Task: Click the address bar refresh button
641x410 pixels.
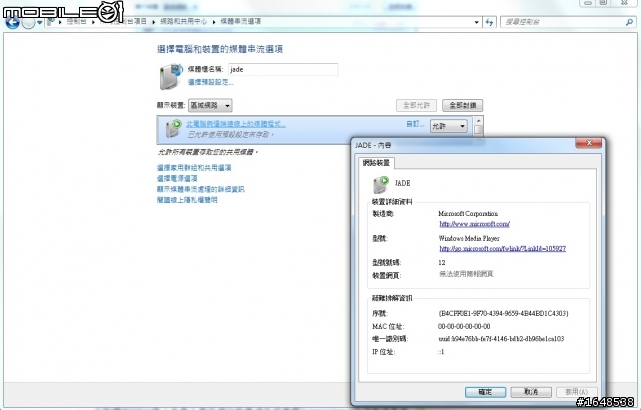Action: 489,22
